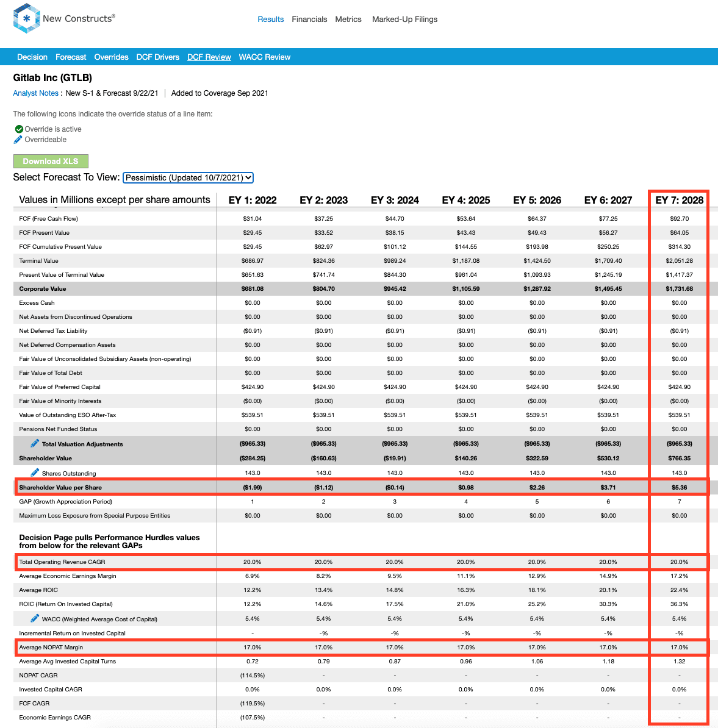Click the $314.30 cumulative present value cell
This screenshot has height=728, width=718.
680,247
